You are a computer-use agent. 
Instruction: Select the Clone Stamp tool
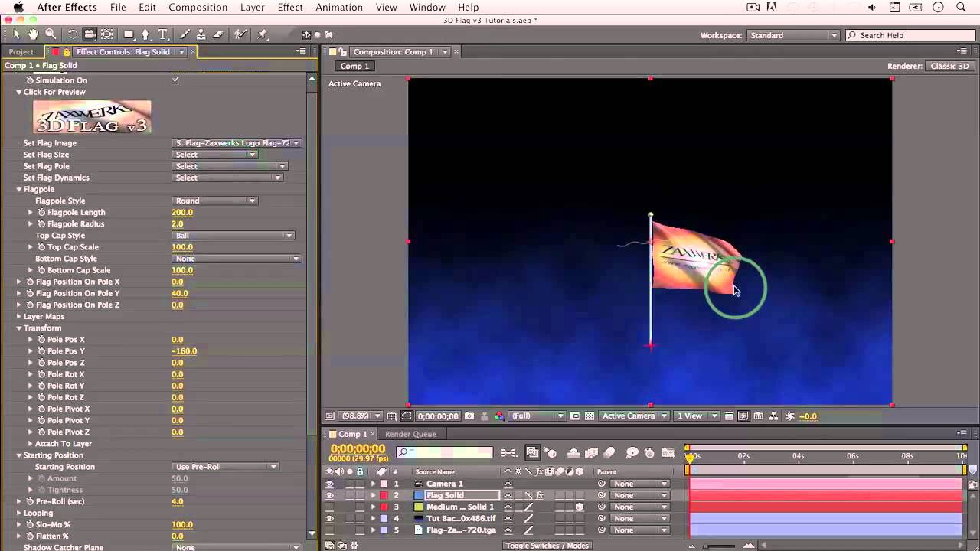[201, 34]
